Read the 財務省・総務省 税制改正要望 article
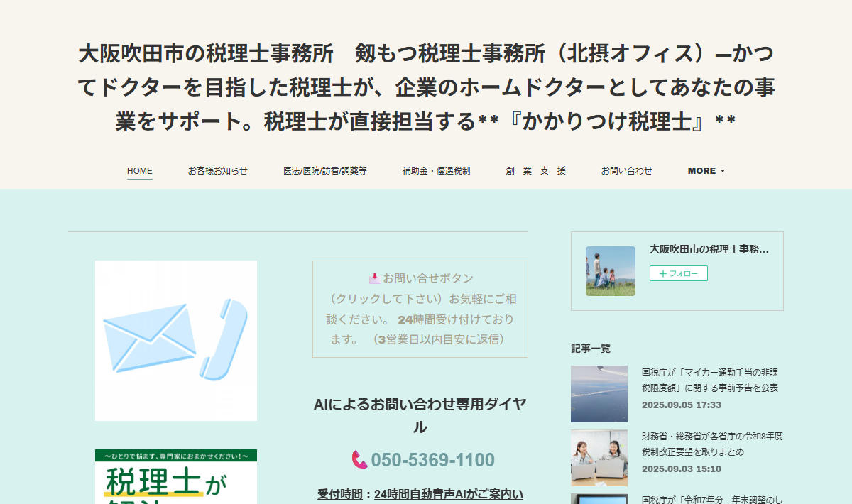This screenshot has height=504, width=852. (712, 444)
